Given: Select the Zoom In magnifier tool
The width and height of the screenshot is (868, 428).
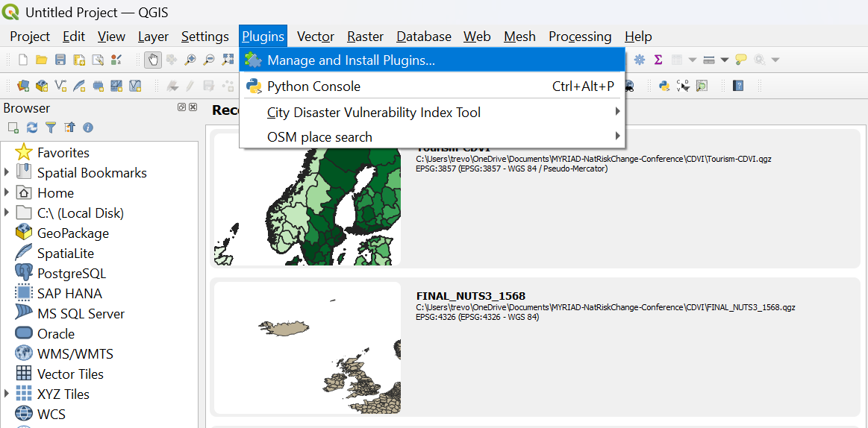Looking at the screenshot, I should 190,60.
